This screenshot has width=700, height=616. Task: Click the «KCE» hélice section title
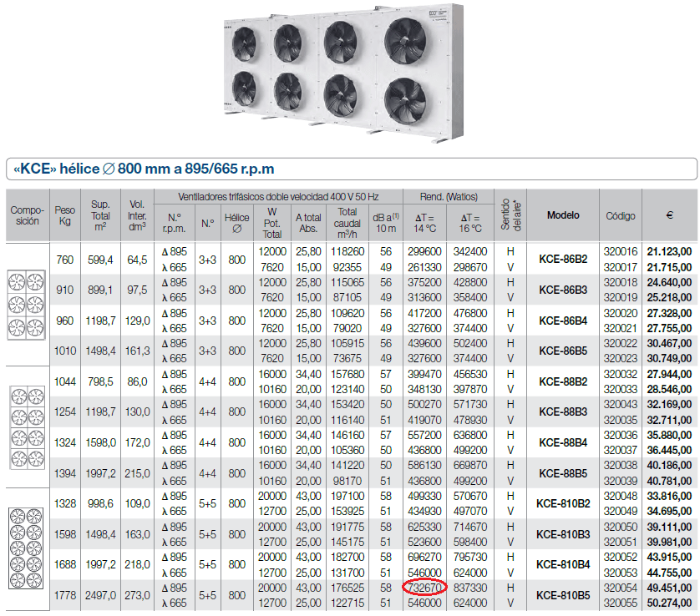[x=144, y=169]
